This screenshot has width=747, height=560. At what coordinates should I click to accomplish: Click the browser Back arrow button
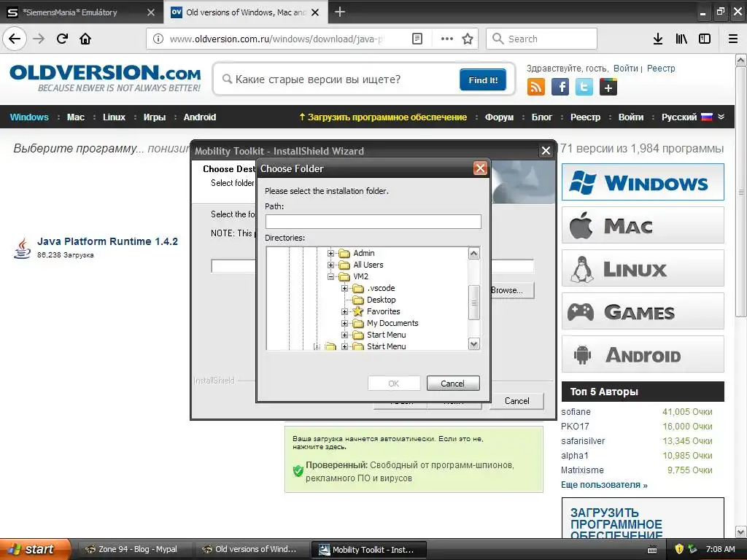pyautogui.click(x=15, y=39)
